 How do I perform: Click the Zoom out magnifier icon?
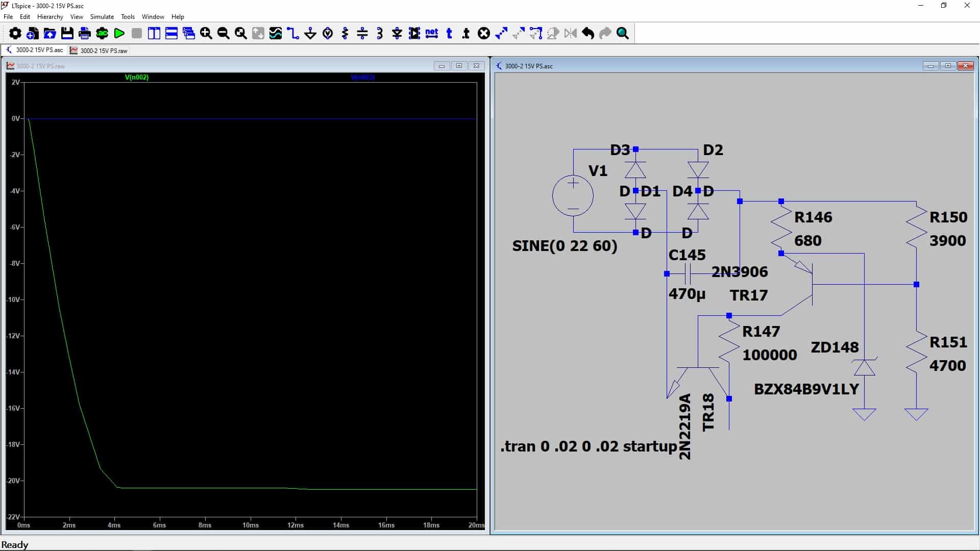224,34
